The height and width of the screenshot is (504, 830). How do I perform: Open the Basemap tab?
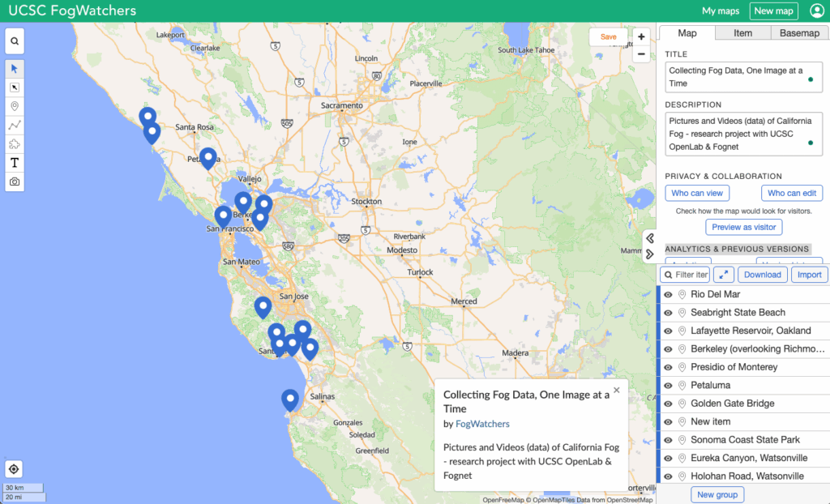[799, 33]
